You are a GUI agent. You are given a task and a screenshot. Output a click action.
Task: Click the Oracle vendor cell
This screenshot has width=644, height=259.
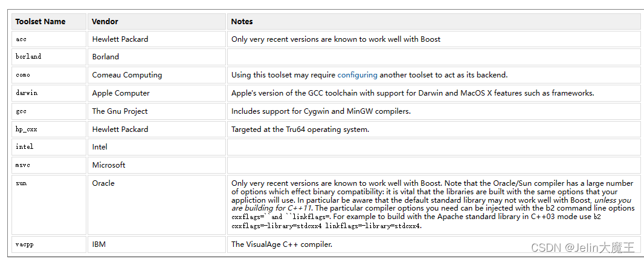(x=156, y=205)
